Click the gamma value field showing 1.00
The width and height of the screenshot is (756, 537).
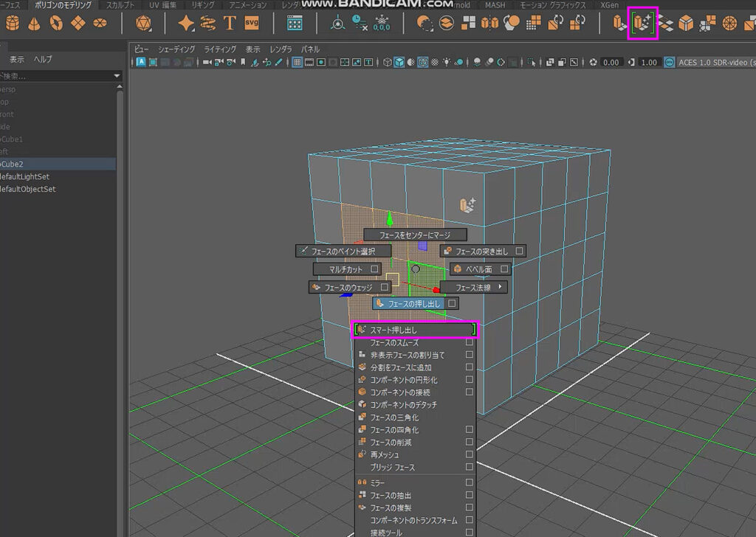coord(649,62)
